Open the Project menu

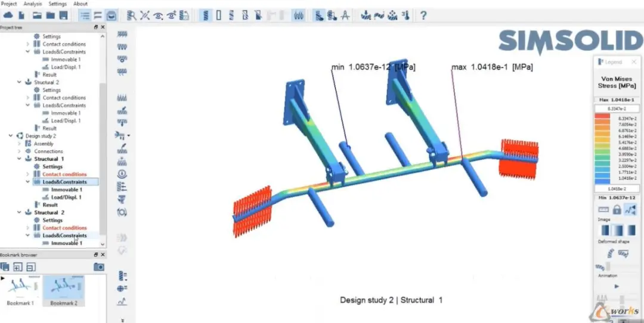click(x=8, y=4)
